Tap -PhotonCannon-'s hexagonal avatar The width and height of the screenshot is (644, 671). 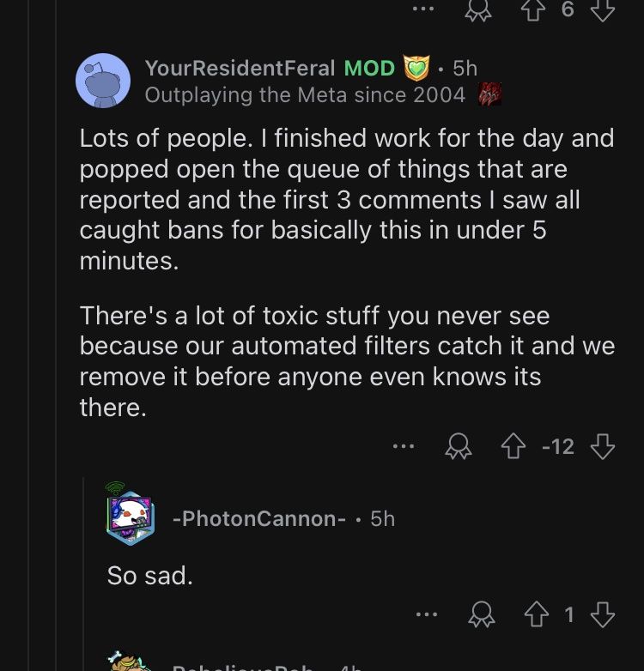(x=130, y=517)
